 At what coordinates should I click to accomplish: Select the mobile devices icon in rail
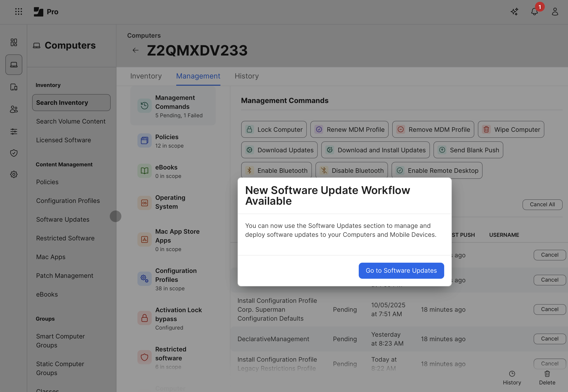tap(14, 87)
